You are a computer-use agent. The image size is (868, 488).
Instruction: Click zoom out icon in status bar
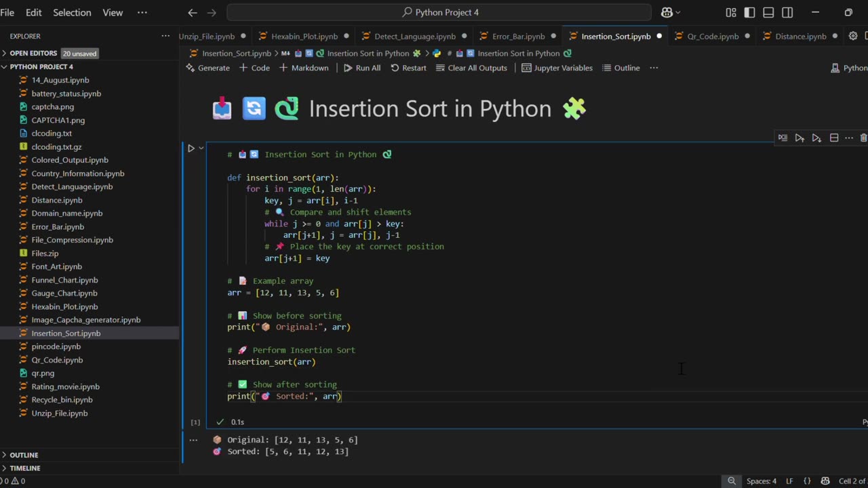click(732, 481)
